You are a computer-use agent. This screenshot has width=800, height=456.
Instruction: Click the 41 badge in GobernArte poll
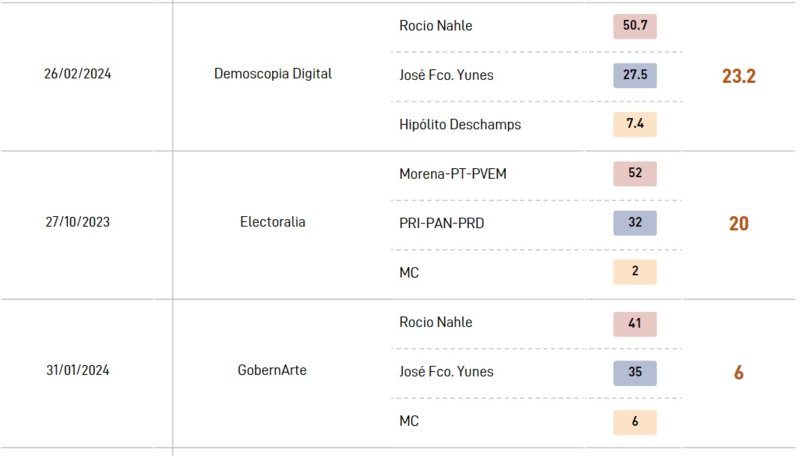[635, 324]
